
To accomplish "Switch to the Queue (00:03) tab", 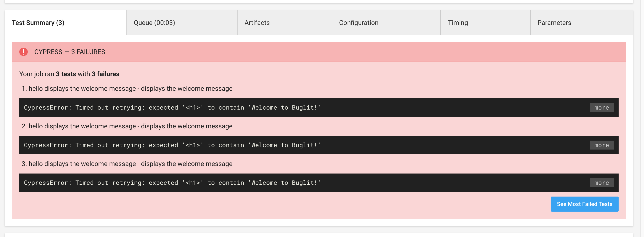I will point(155,23).
